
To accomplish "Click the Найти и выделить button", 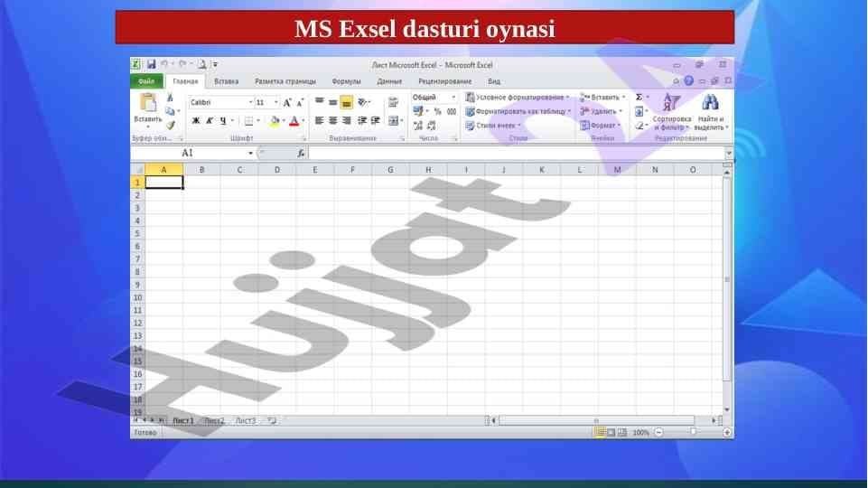I will 711,112.
